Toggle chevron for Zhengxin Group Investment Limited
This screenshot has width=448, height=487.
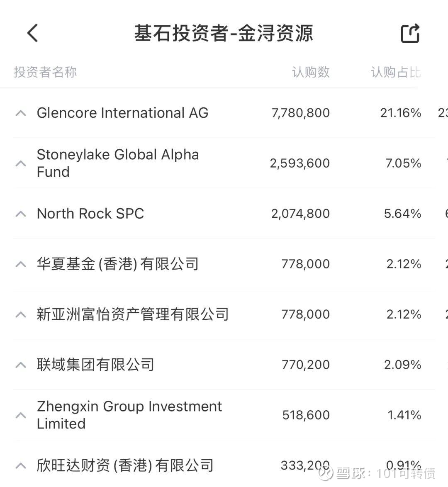(x=21, y=415)
